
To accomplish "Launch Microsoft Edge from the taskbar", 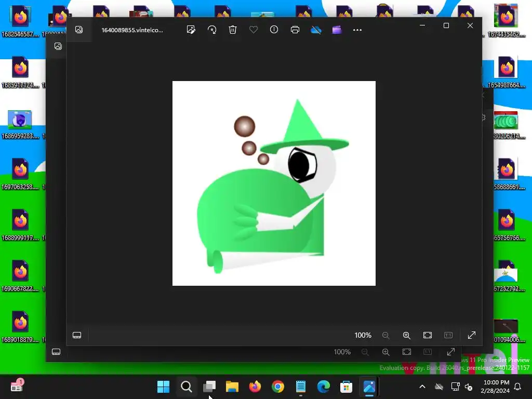I will [324, 387].
